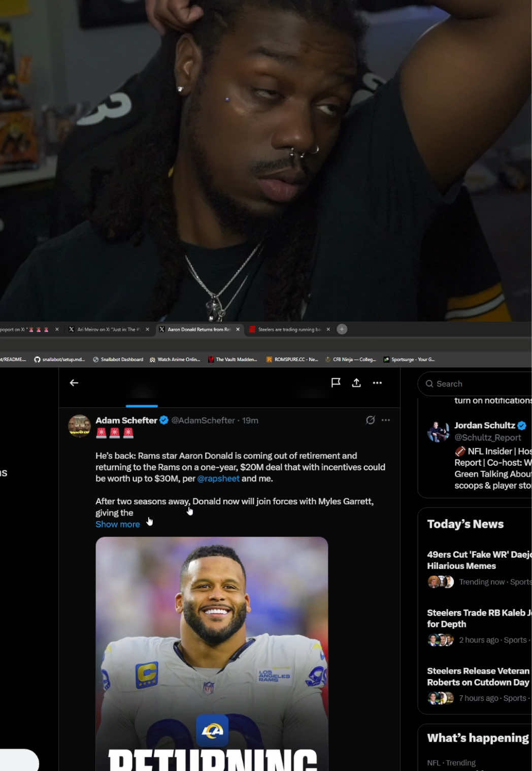Viewport: 532px width, 771px height.
Task: Open the CFB Ninja bookmark
Action: coord(350,359)
